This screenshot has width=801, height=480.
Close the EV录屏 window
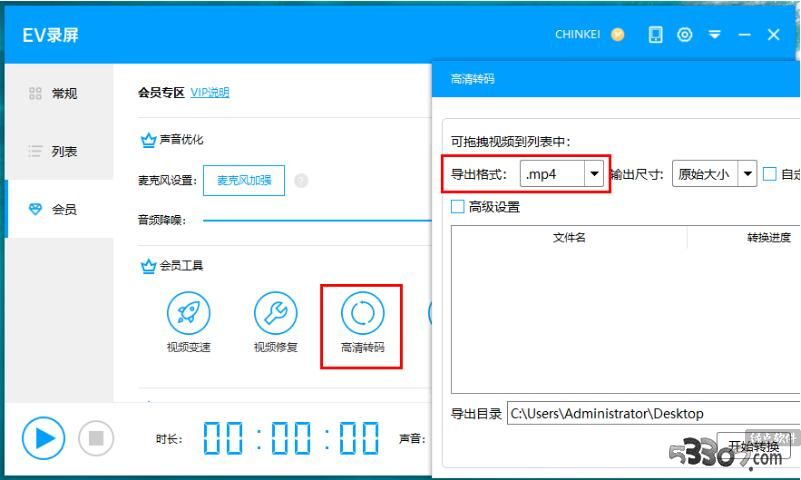coord(773,35)
